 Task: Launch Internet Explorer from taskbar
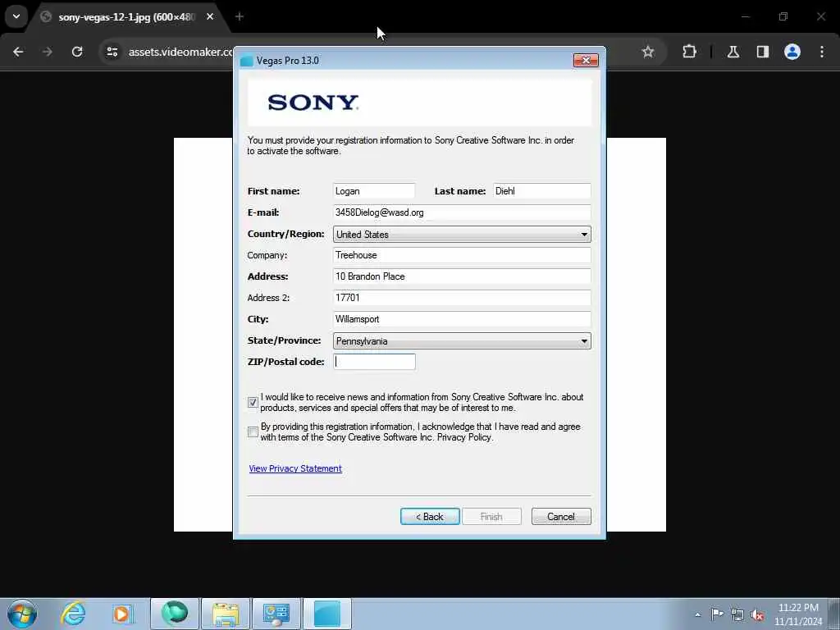pos(73,614)
